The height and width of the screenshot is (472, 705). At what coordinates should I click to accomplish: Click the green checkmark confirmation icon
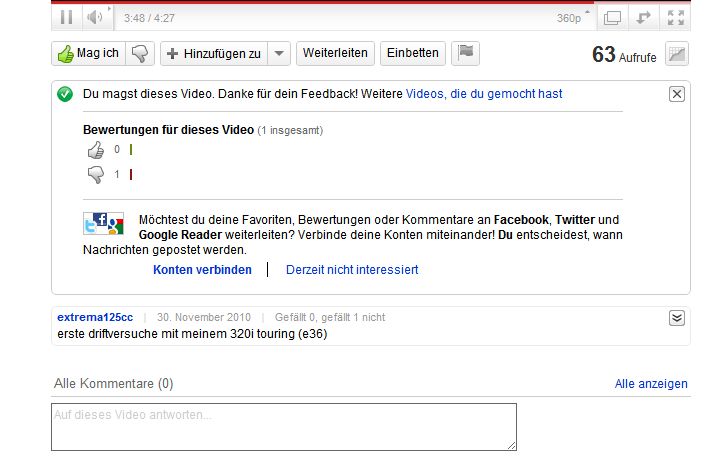point(65,94)
